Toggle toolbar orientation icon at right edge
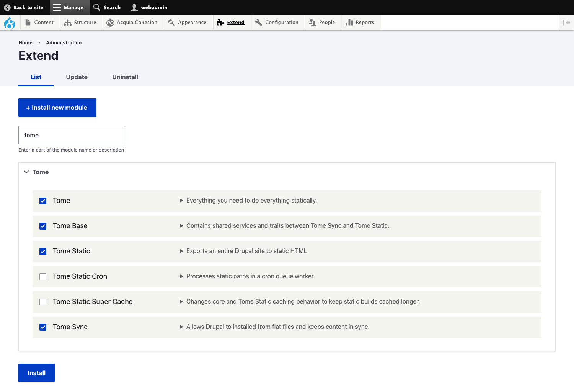574x392 pixels. click(x=566, y=23)
